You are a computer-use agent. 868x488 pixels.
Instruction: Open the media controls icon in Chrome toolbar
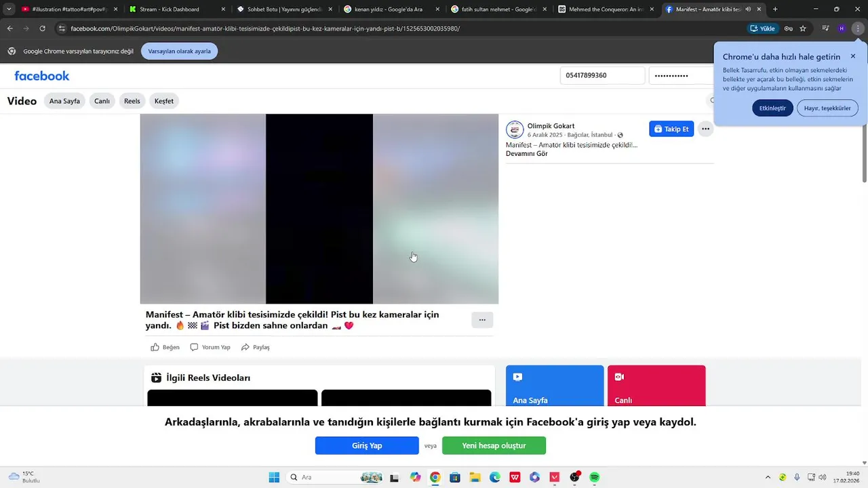(x=825, y=28)
